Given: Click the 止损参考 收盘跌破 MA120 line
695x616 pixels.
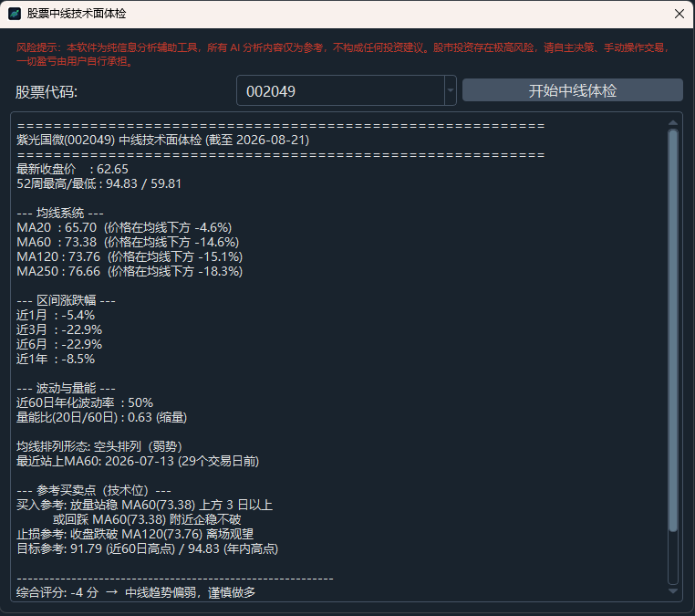Looking at the screenshot, I should click(135, 535).
